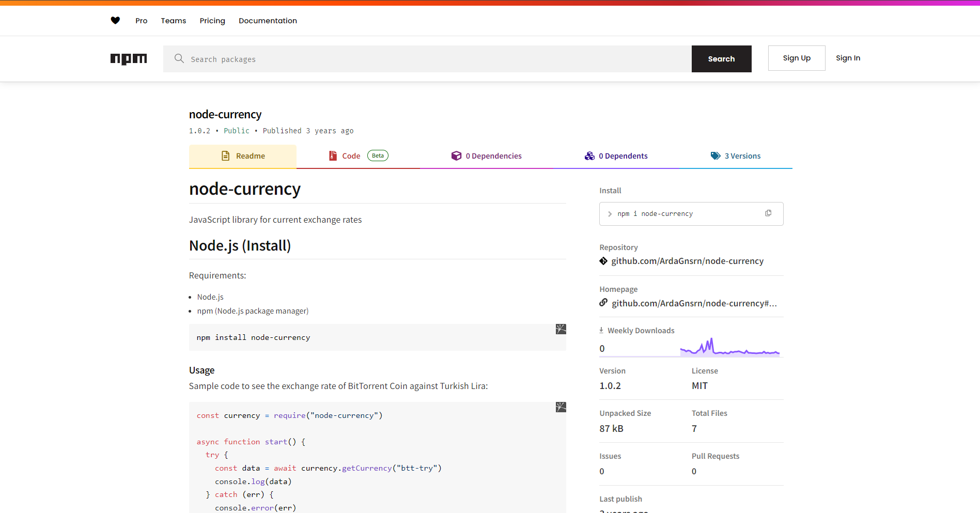Click the Beta badge on Code tab
Image resolution: width=980 pixels, height=513 pixels.
[378, 156]
